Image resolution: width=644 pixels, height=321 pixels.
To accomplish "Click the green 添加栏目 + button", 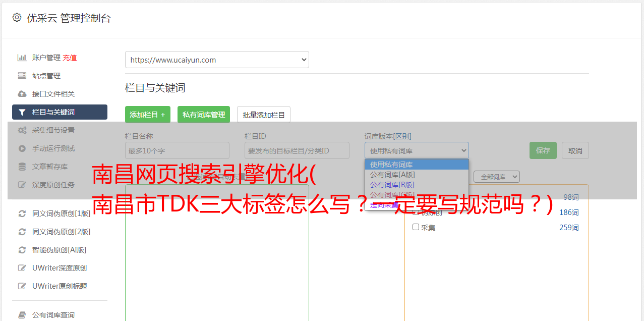I will 148,115.
